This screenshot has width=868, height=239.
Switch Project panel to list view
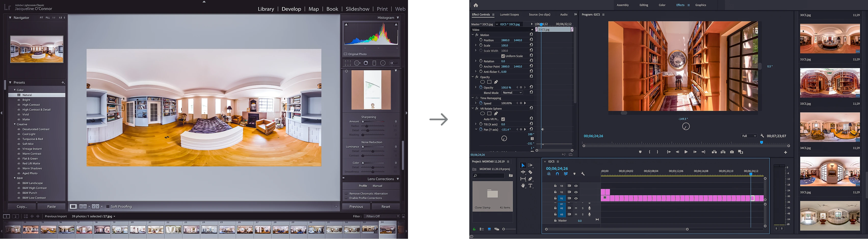tap(481, 229)
